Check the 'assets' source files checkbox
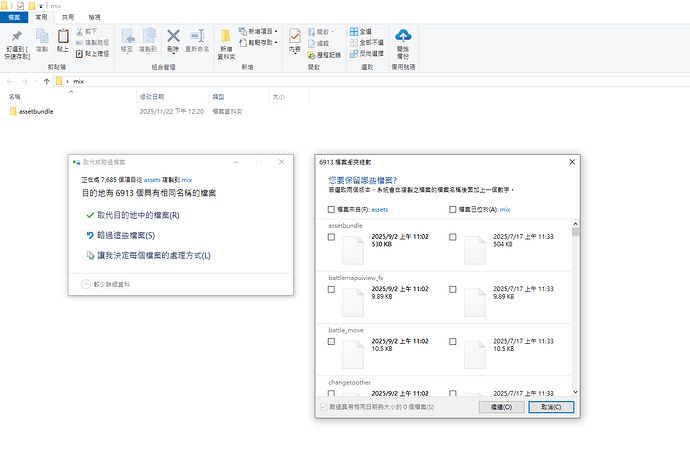 coord(331,209)
